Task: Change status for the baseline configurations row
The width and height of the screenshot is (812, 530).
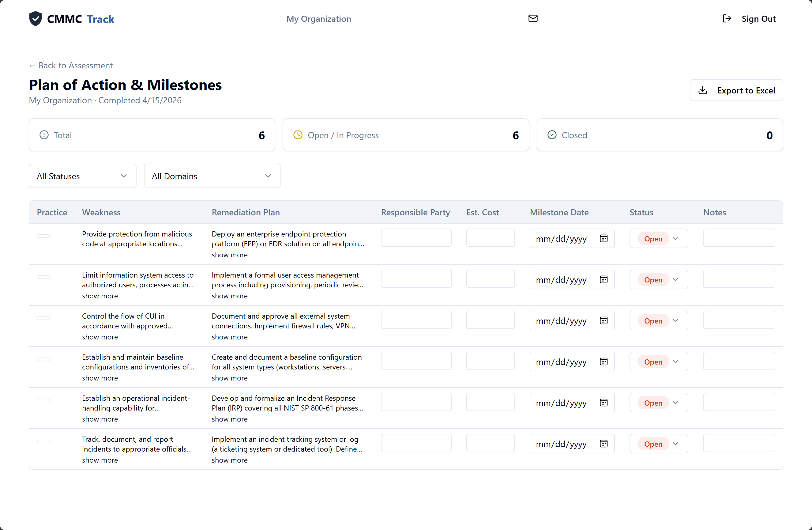Action: click(x=659, y=362)
